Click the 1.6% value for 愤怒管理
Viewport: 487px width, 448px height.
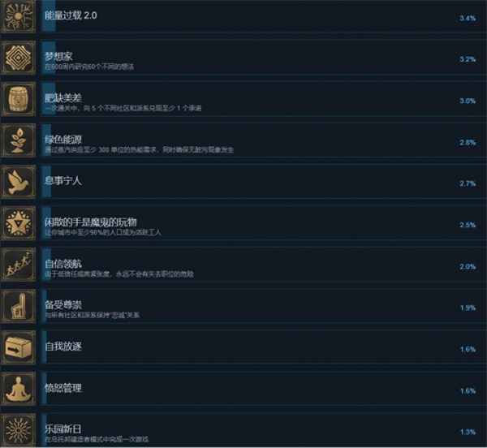click(468, 391)
